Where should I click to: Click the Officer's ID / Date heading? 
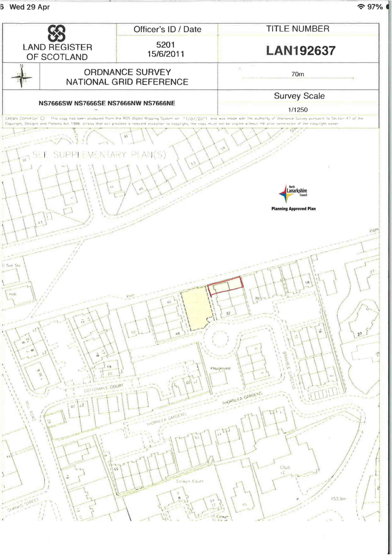167,29
